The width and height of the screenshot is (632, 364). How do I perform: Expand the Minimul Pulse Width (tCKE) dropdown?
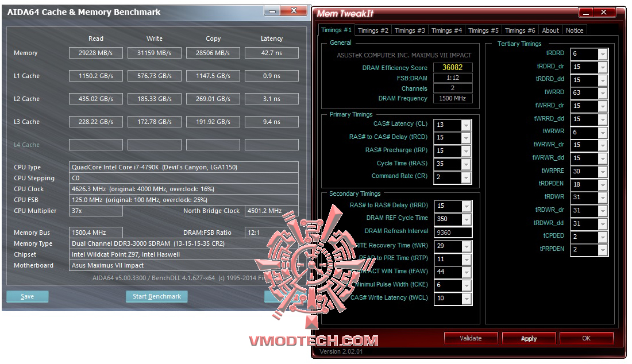[467, 285]
